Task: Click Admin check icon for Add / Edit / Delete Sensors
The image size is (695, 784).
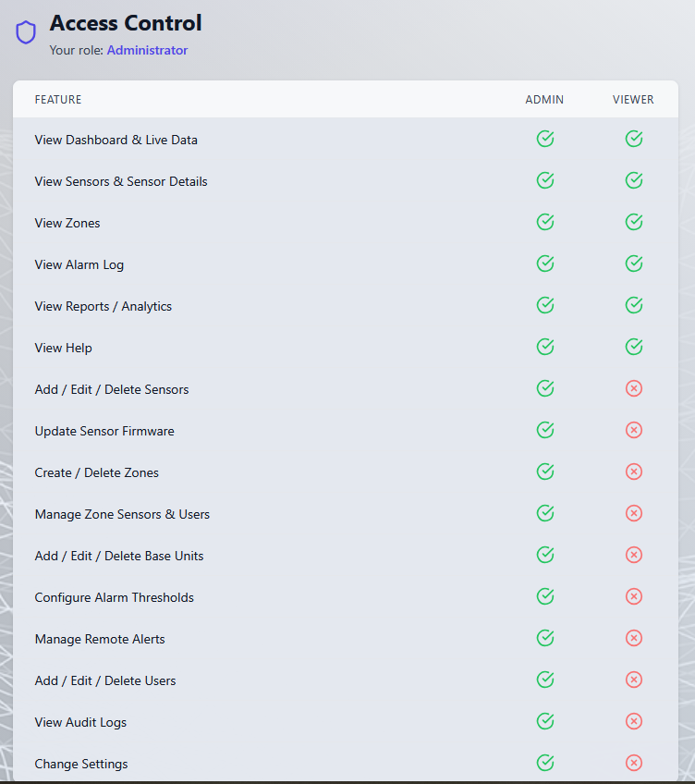Action: point(545,388)
